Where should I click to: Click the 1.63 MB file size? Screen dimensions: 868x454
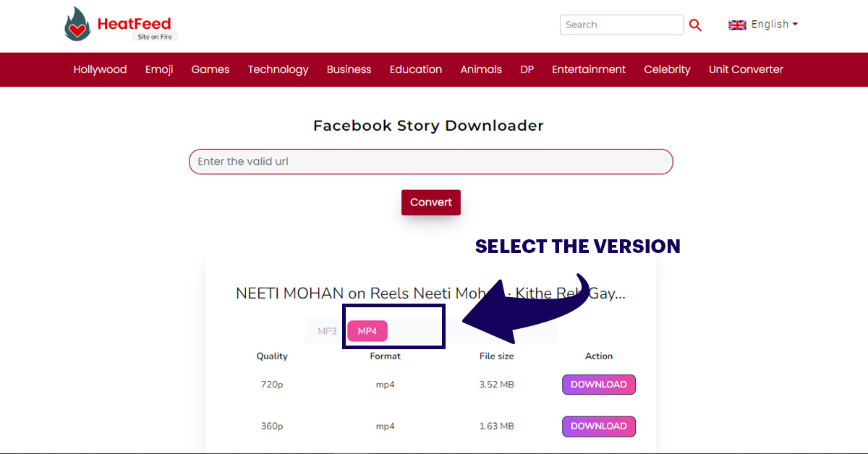click(x=497, y=427)
